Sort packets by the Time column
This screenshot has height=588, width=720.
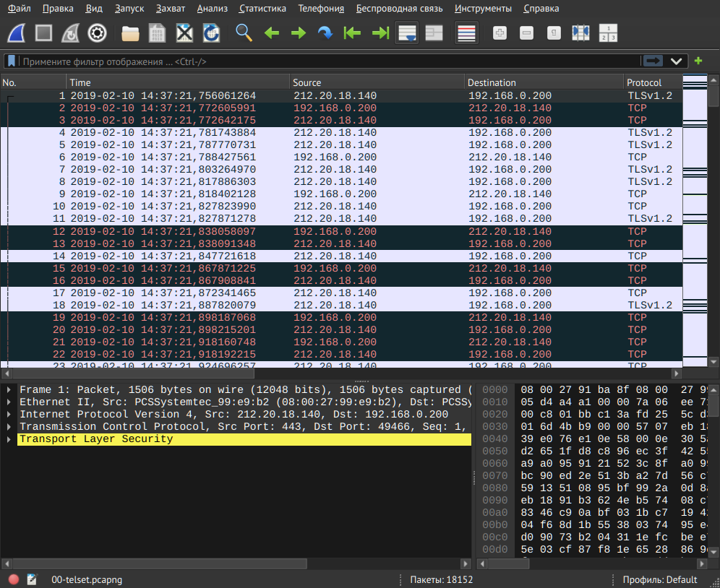coord(178,82)
